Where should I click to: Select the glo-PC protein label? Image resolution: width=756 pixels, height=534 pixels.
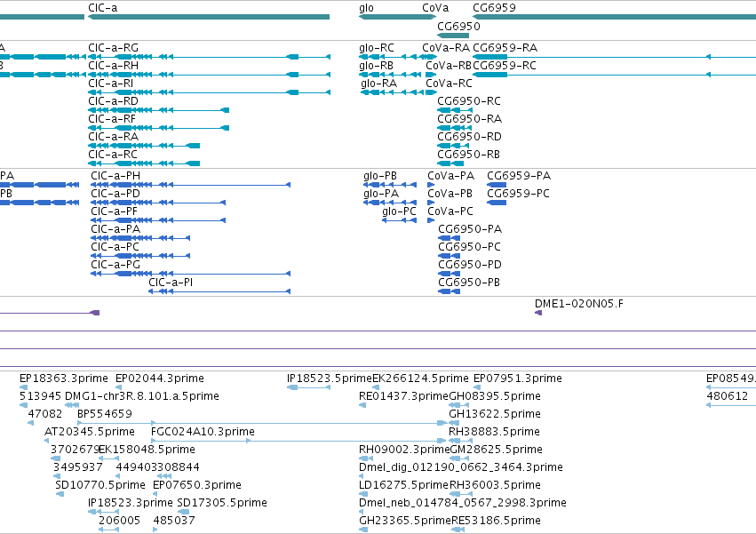(399, 211)
